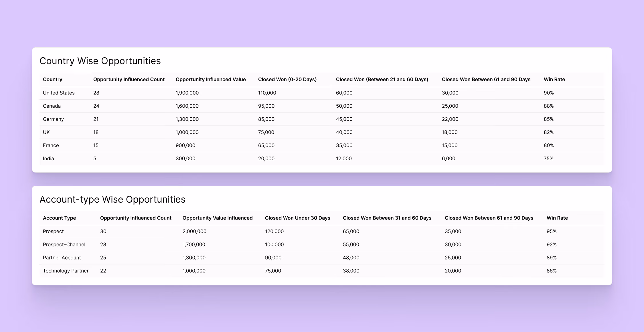Click the Opportunity Influenced Value column header

(x=211, y=80)
